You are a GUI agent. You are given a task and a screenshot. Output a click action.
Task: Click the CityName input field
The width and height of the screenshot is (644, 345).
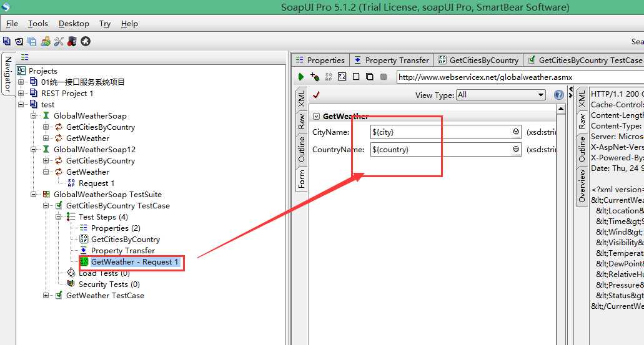(x=445, y=132)
